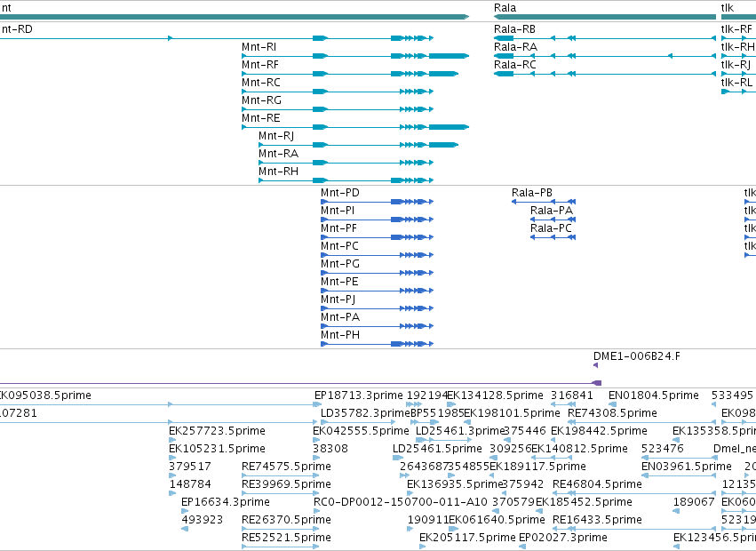This screenshot has height=551, width=756.
Task: Click EST label EK189117.5prime
Action: pyautogui.click(x=537, y=467)
